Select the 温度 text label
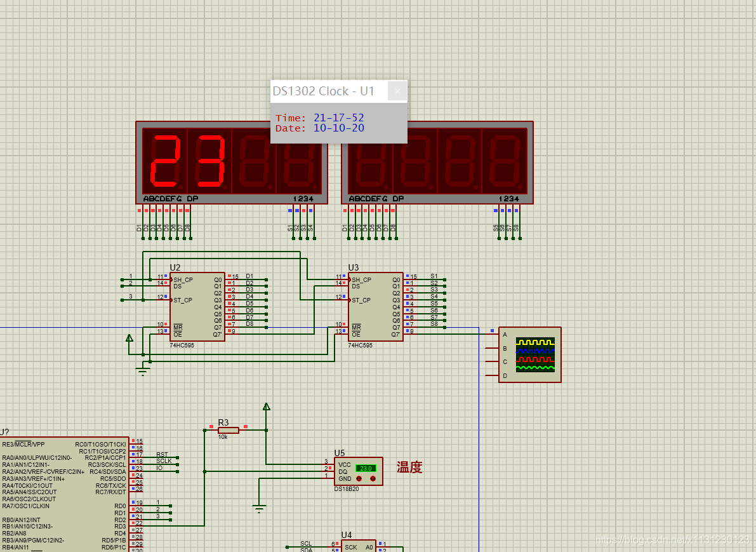The height and width of the screenshot is (552, 756). 409,467
